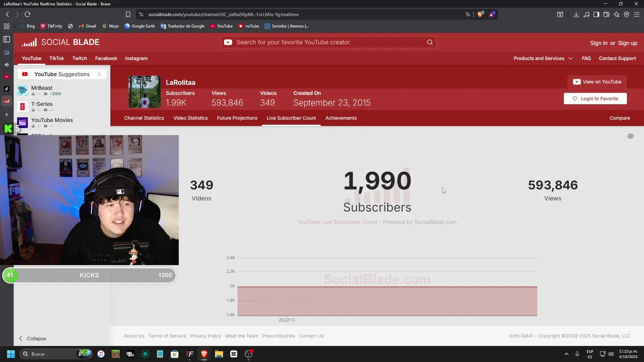Click the YouTube Live Subscriber Count link
Image resolution: width=644 pixels, height=362 pixels.
pos(338,222)
